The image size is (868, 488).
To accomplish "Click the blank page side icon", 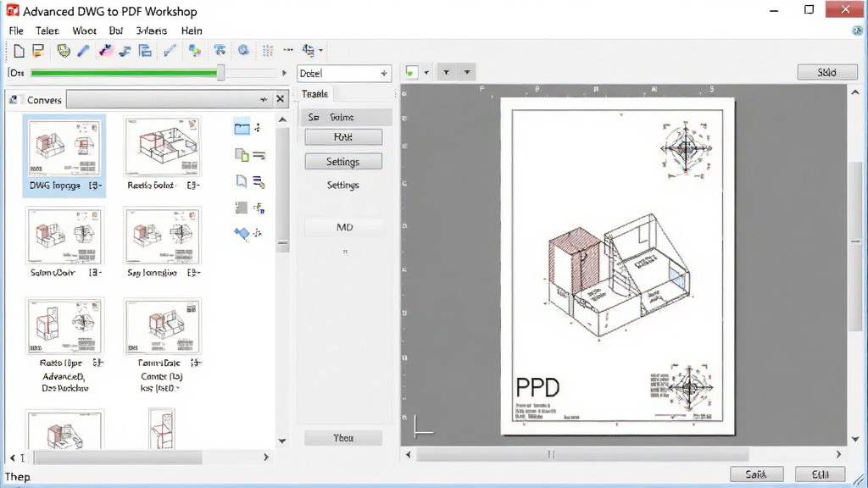I will (242, 181).
